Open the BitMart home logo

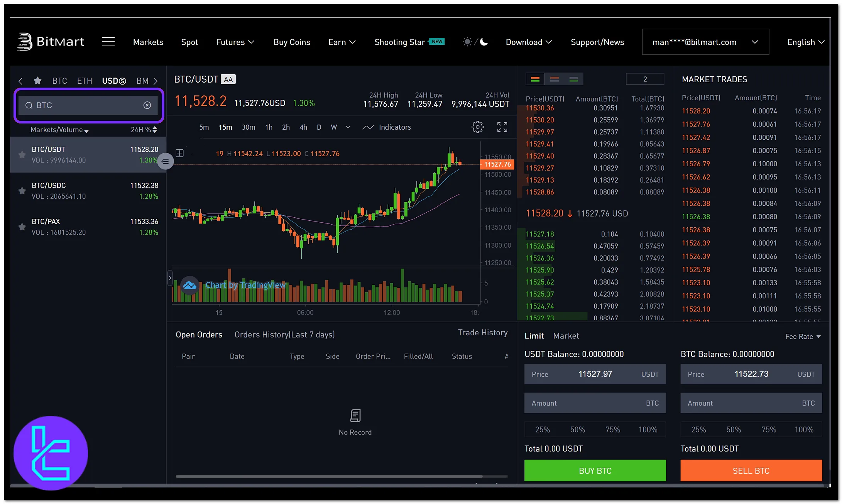pos(51,42)
